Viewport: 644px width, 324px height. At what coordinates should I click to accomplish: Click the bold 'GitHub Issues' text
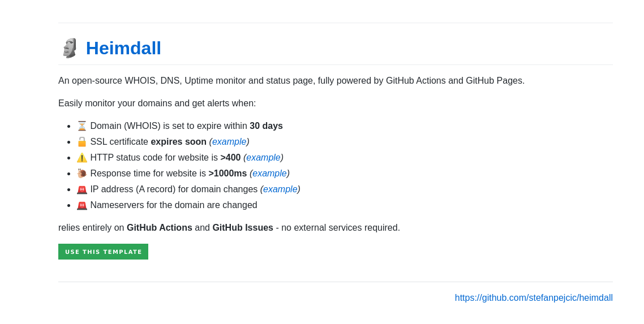243,228
